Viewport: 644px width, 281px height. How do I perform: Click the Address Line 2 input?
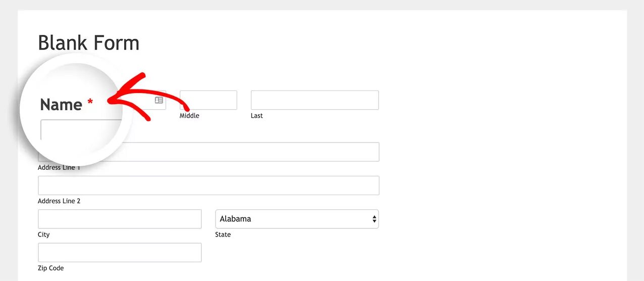coord(208,185)
